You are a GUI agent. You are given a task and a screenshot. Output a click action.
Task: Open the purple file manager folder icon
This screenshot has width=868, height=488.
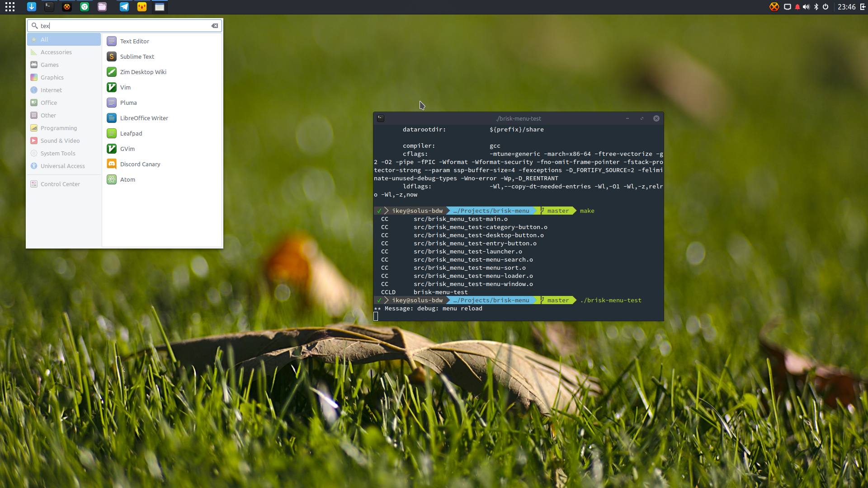[102, 7]
